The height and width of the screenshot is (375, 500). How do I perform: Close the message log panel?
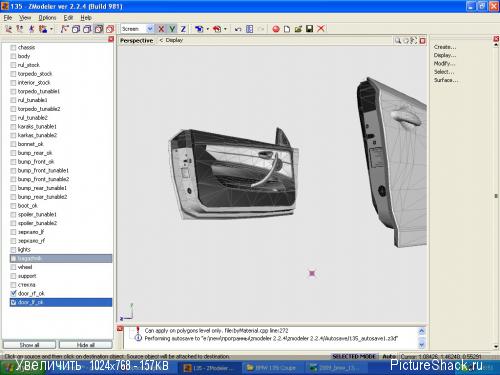tap(120, 329)
